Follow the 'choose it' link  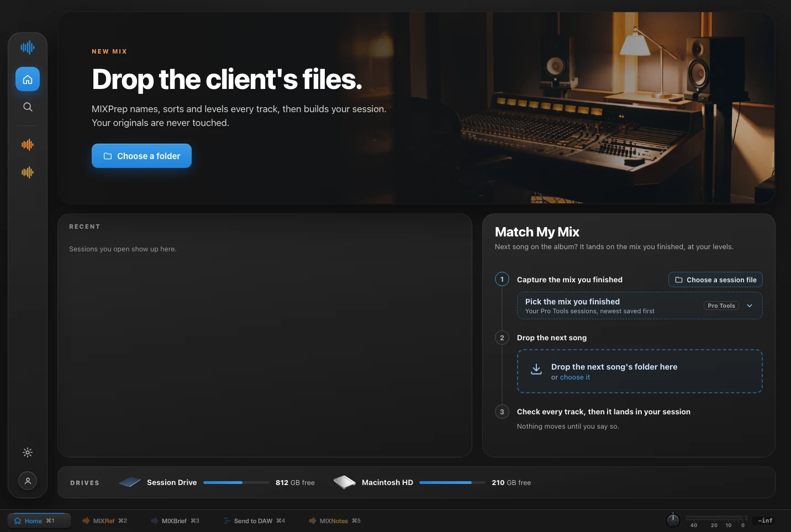575,377
